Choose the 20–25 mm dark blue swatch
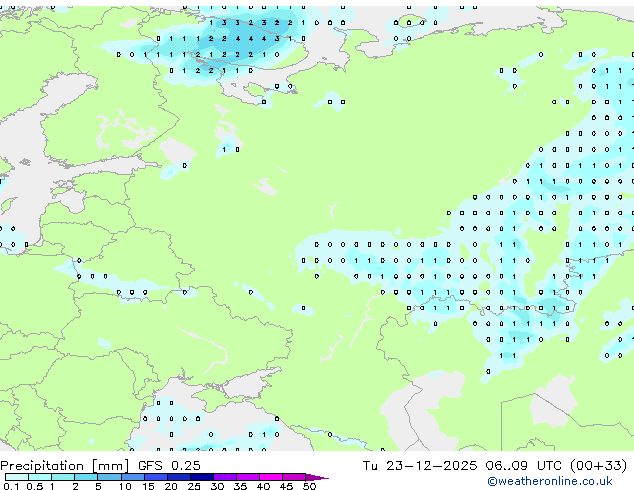 pyautogui.click(x=179, y=477)
